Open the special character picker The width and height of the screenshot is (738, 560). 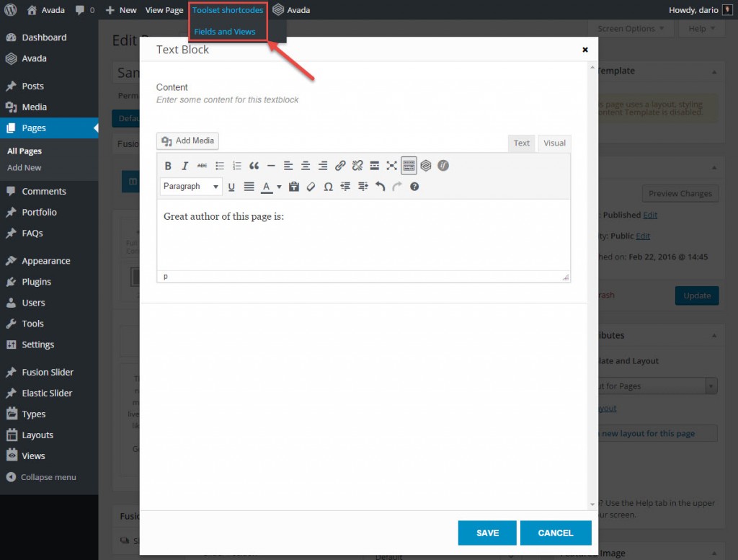(328, 187)
